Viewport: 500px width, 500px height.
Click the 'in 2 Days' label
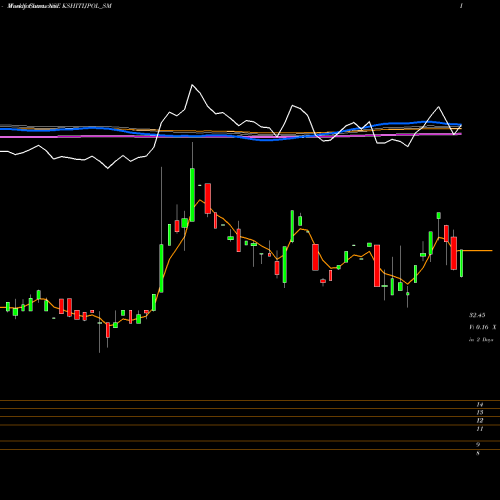481,340
